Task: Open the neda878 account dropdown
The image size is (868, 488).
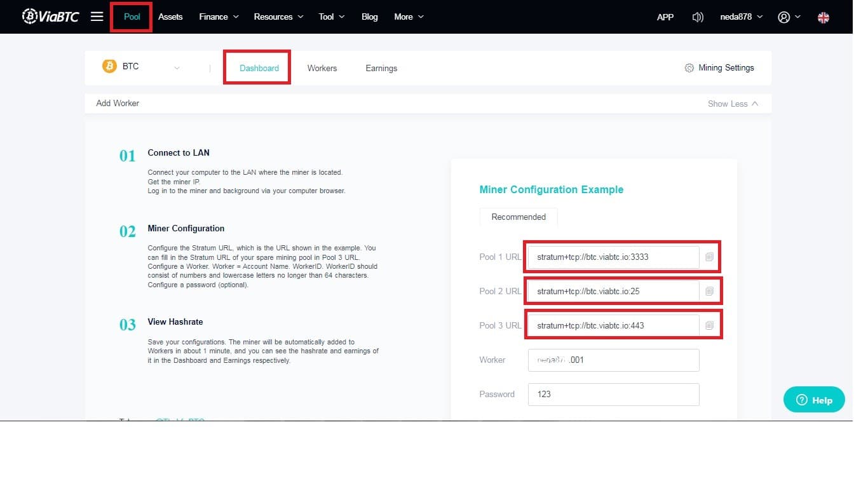Action: 742,17
